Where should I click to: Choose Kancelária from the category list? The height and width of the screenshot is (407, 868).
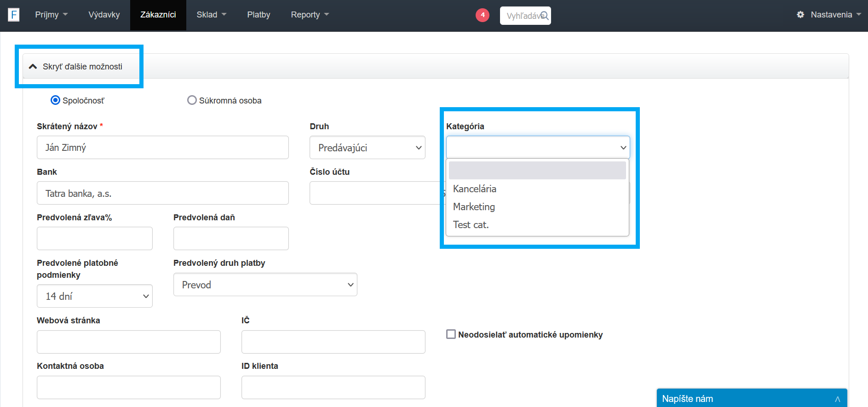tap(475, 189)
